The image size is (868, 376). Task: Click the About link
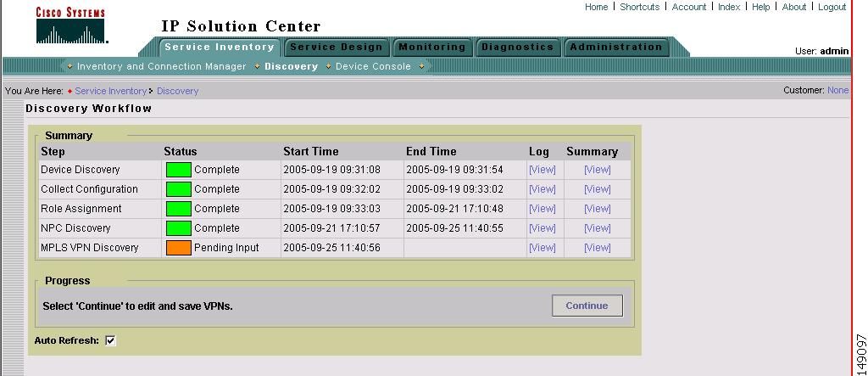point(793,7)
